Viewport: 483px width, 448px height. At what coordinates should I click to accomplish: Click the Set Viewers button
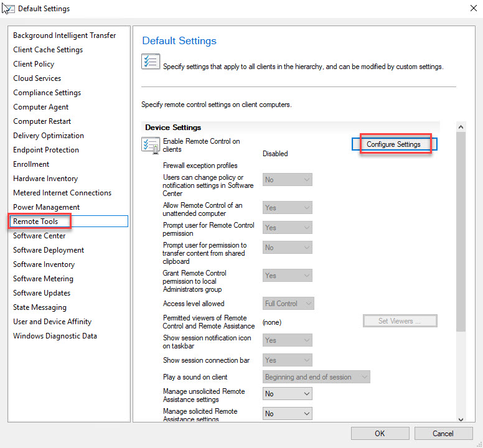click(400, 321)
